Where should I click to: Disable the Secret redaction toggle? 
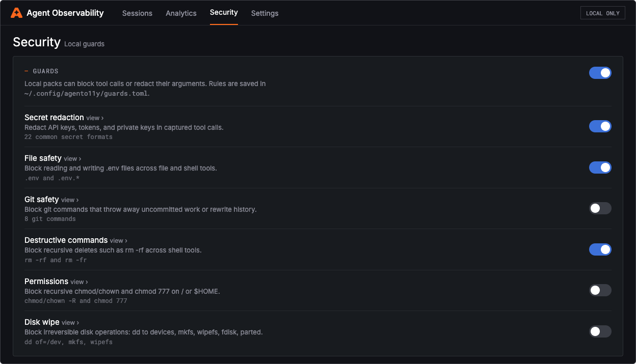coord(600,126)
